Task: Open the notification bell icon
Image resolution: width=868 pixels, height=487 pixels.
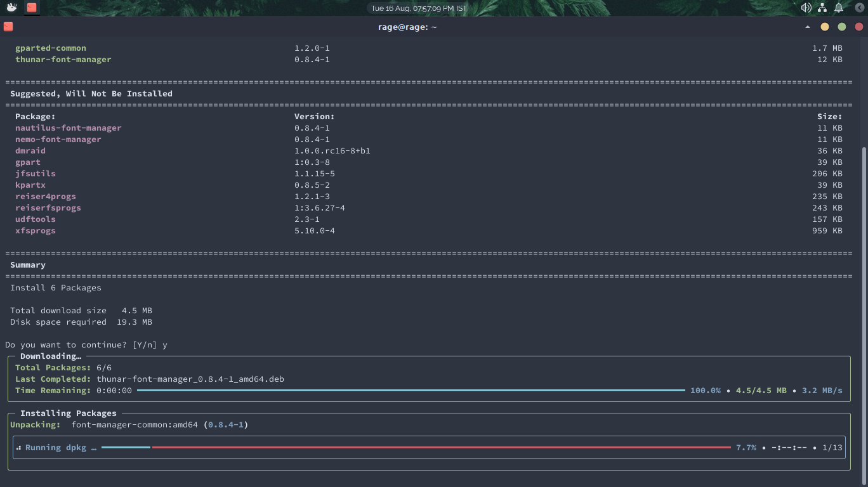Action: (x=839, y=8)
